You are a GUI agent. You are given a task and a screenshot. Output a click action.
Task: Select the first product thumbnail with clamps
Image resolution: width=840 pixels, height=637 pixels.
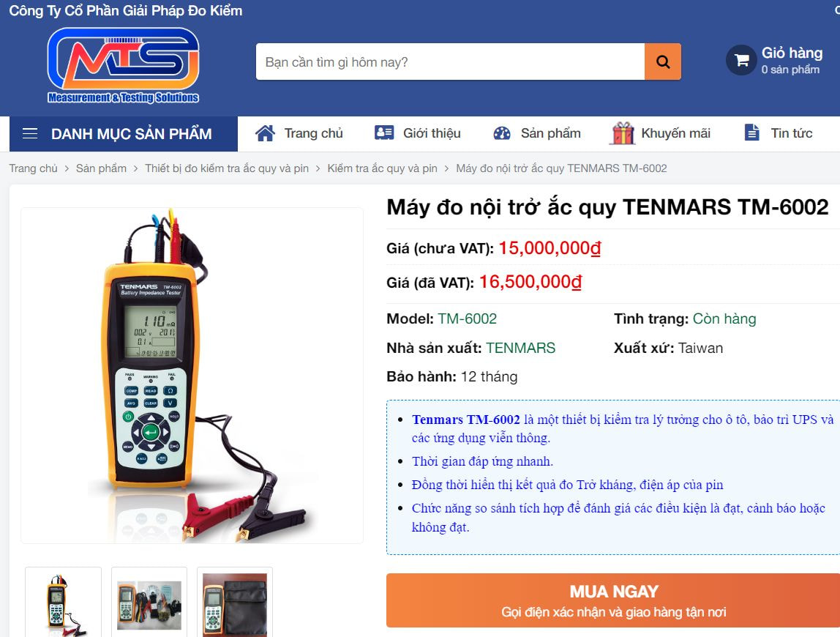[63, 603]
